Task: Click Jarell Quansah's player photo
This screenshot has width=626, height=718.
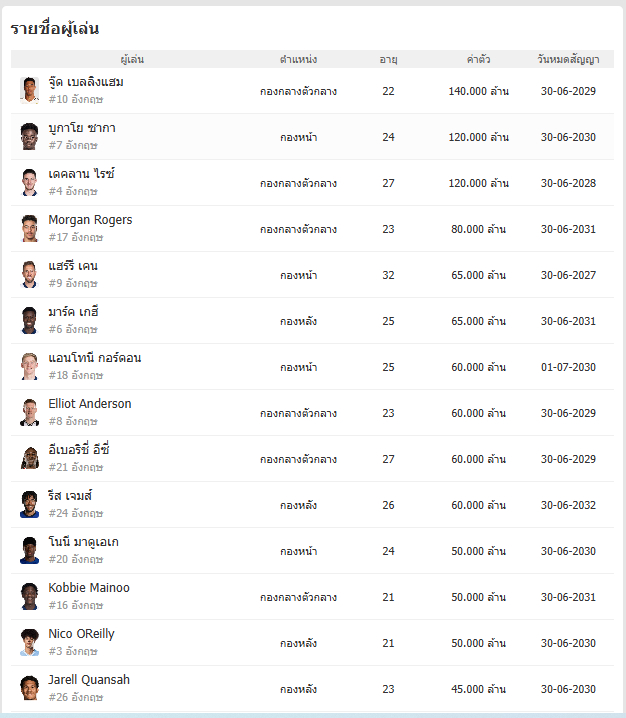Action: pos(29,688)
